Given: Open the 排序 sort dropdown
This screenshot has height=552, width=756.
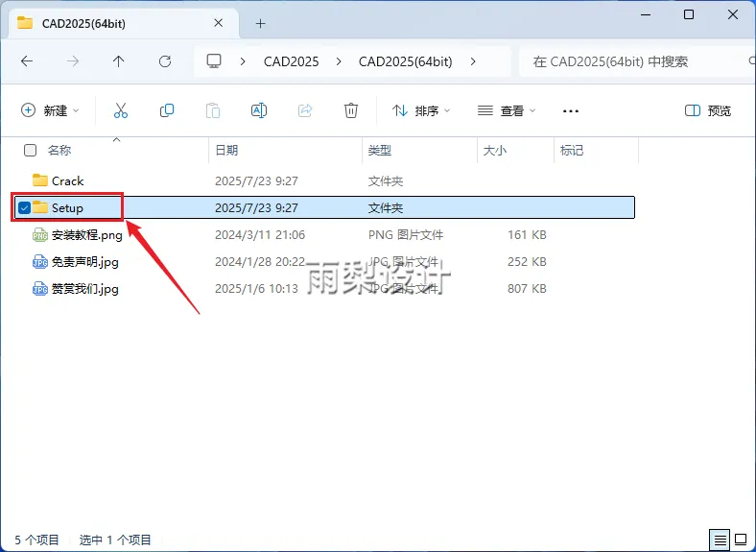Looking at the screenshot, I should (x=421, y=111).
